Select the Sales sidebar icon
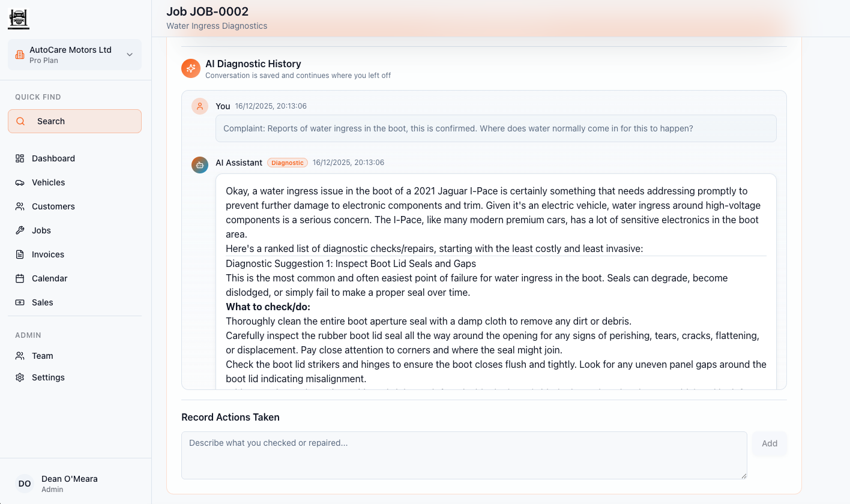Screen dimensions: 850x504 (21, 302)
